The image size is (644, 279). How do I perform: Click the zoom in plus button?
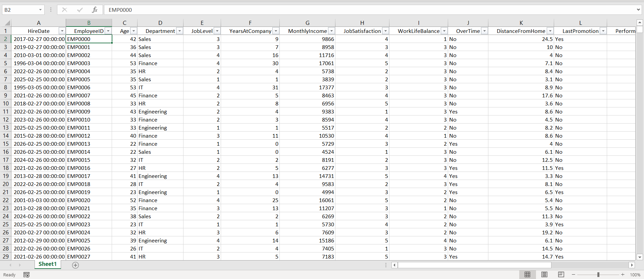(623, 275)
